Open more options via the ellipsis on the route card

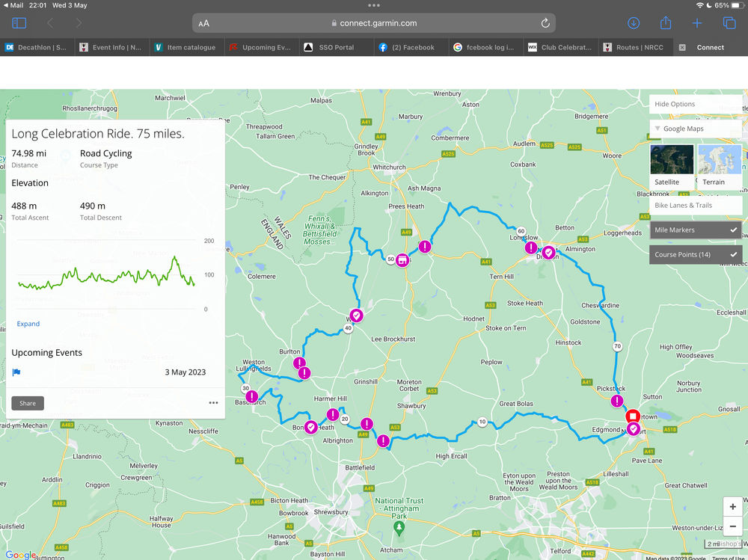pyautogui.click(x=213, y=402)
